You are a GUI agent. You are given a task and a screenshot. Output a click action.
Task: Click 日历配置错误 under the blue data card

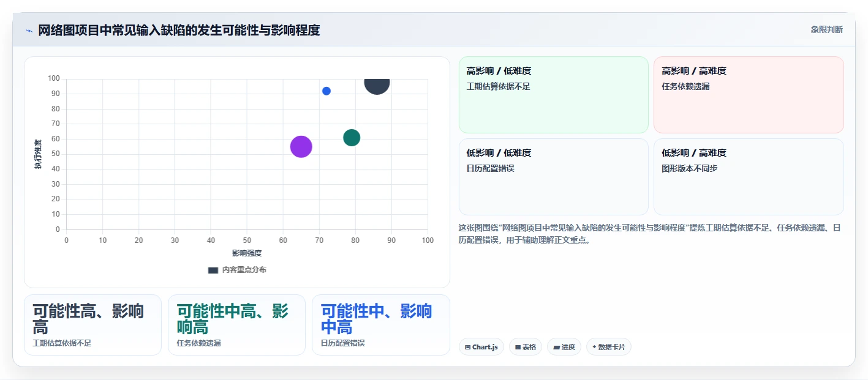343,343
